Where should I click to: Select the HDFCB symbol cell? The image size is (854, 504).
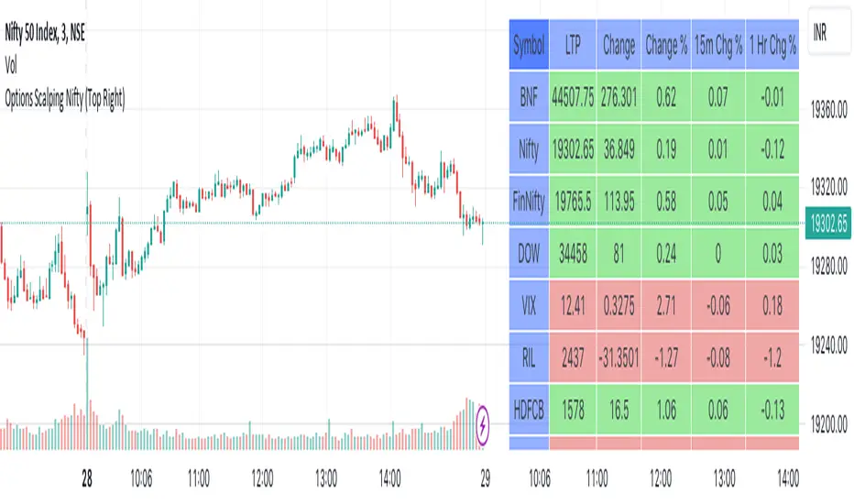(x=528, y=411)
